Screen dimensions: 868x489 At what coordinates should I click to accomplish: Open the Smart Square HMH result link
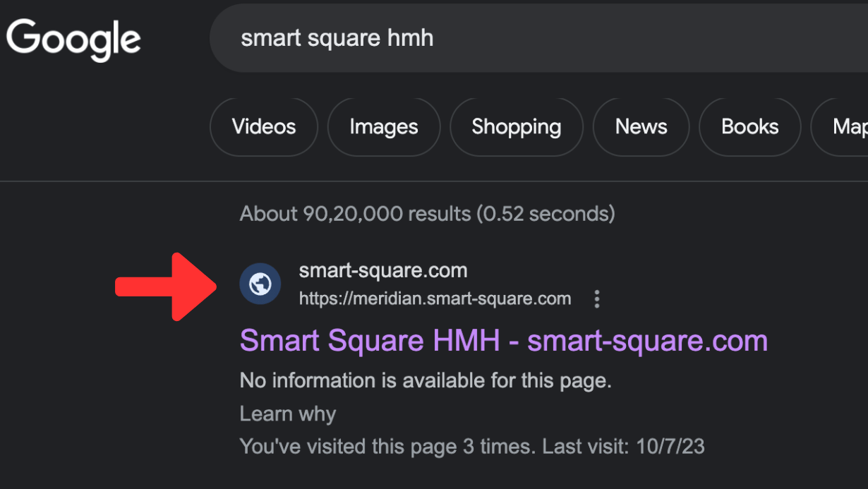(503, 341)
